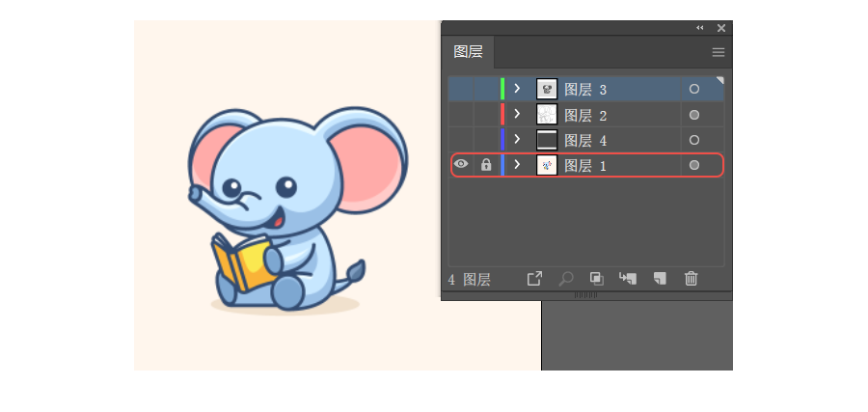Open the Layers panel hamburger menu
This screenshot has height=412, width=868.
coord(718,52)
